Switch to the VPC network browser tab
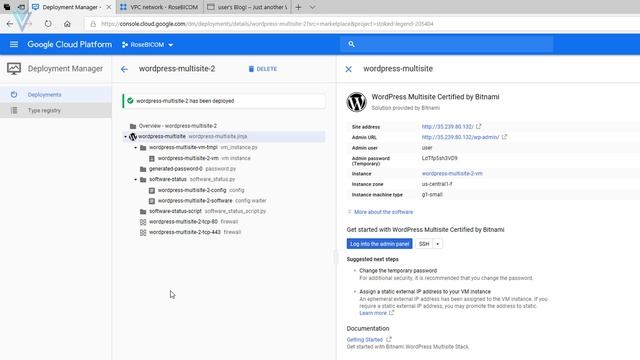The image size is (640, 360). coord(159,7)
